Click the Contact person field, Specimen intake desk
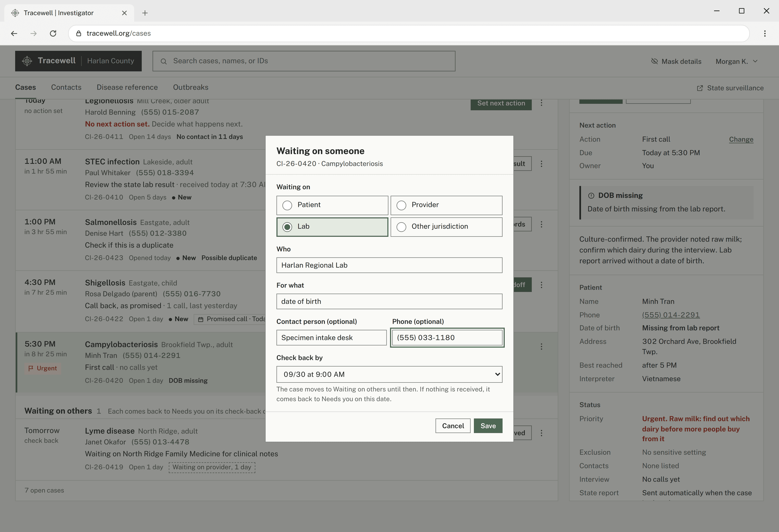The width and height of the screenshot is (779, 532). [331, 338]
